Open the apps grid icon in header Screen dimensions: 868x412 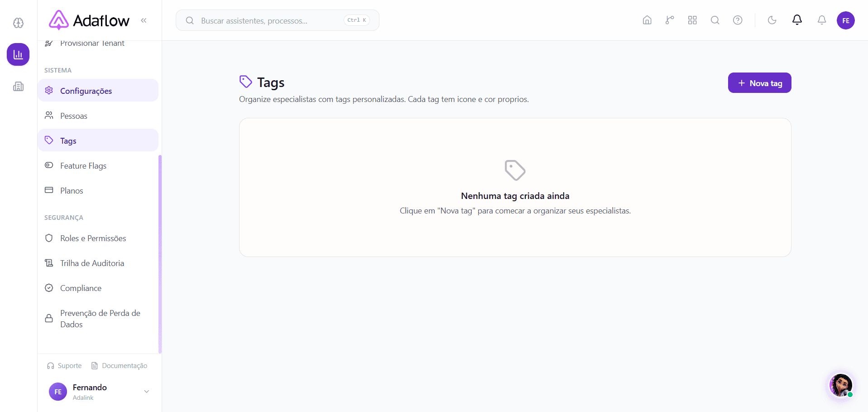pyautogui.click(x=692, y=20)
